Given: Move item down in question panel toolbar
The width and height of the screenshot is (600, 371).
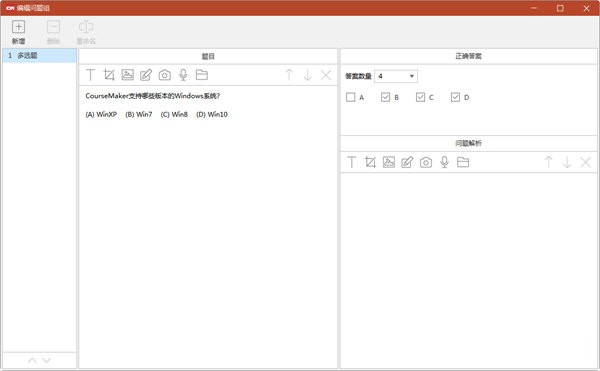Looking at the screenshot, I should point(307,75).
